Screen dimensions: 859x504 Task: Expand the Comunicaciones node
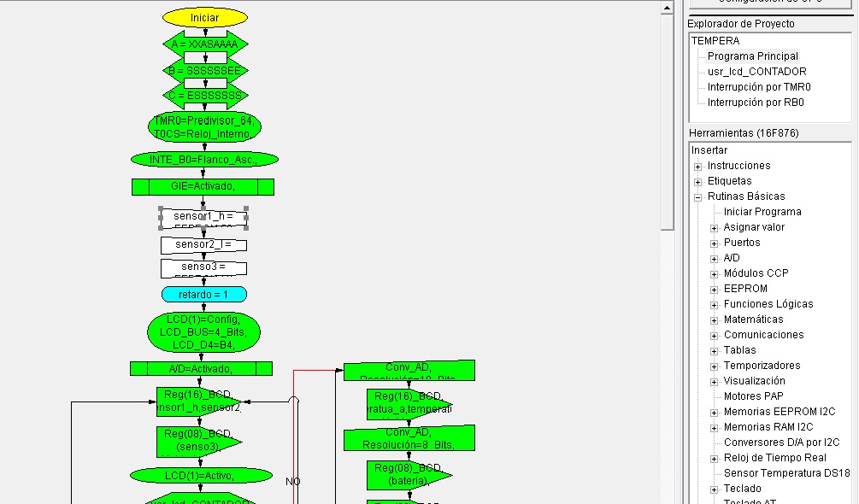tap(715, 336)
